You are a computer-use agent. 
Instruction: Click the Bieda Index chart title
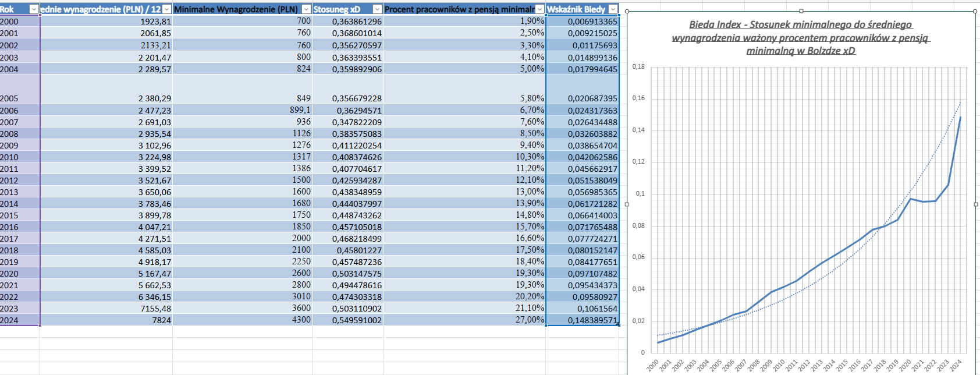pos(801,37)
